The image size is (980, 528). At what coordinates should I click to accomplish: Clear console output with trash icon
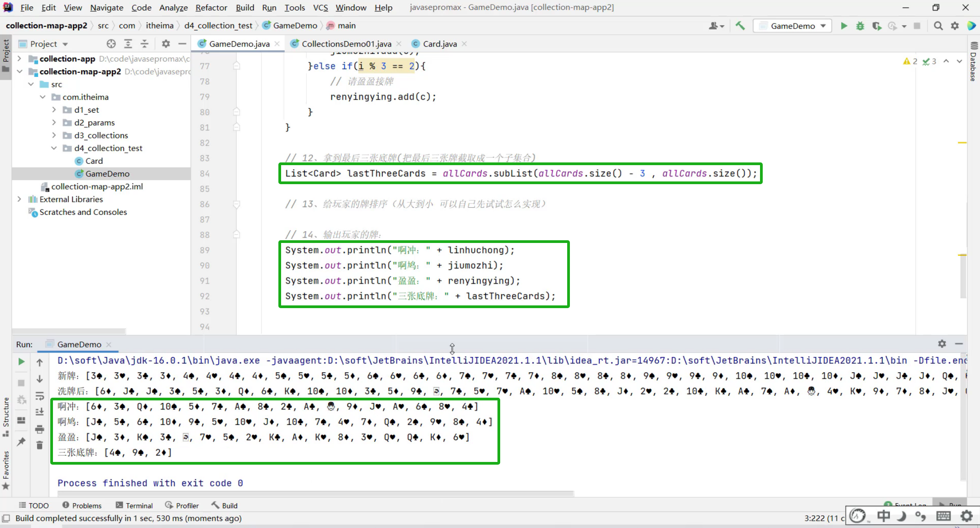click(40, 446)
